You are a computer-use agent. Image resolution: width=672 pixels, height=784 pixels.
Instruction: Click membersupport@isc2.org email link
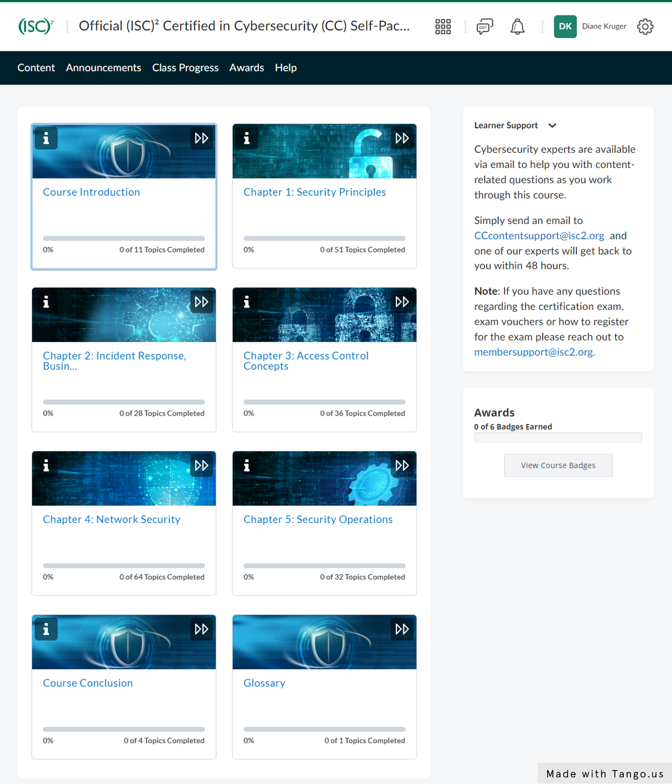click(x=535, y=352)
